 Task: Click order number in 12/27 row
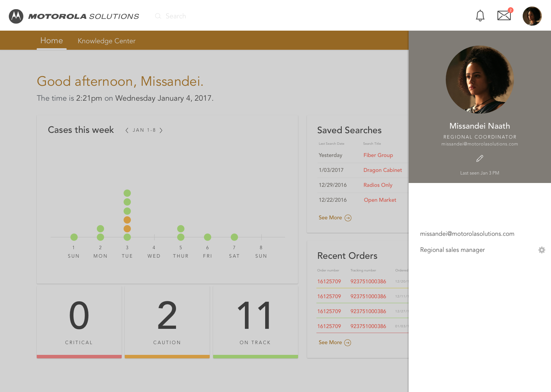point(329,311)
